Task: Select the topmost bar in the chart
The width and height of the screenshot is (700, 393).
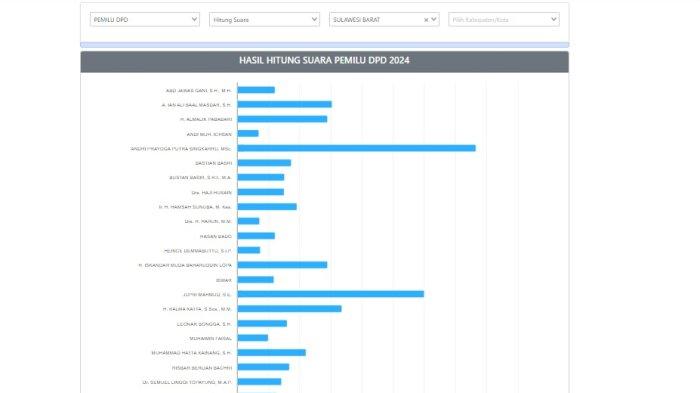Action: pos(256,90)
